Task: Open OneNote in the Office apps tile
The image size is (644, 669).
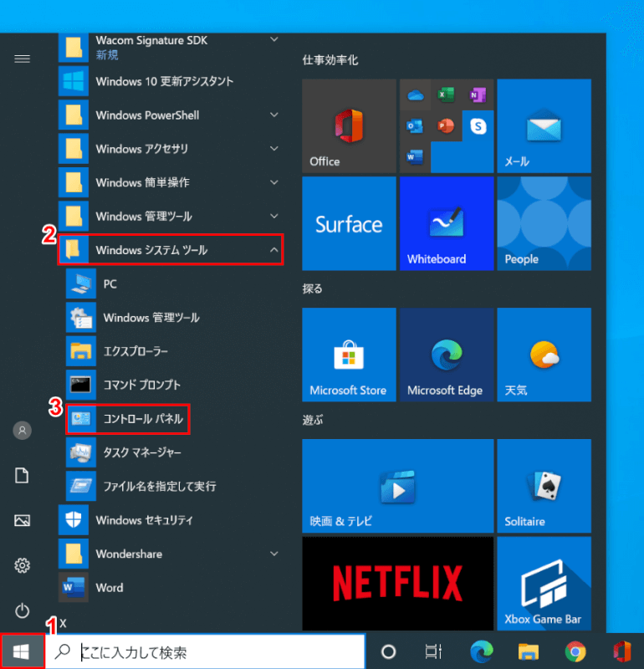Action: coord(478,94)
